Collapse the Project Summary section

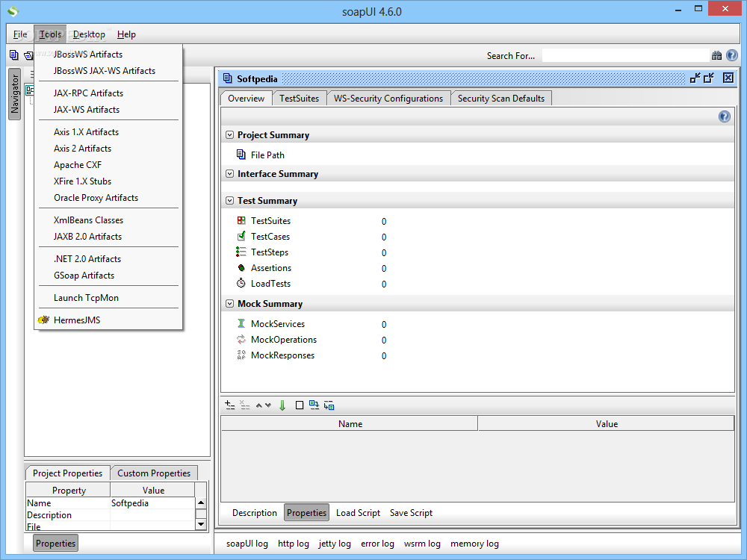(229, 134)
